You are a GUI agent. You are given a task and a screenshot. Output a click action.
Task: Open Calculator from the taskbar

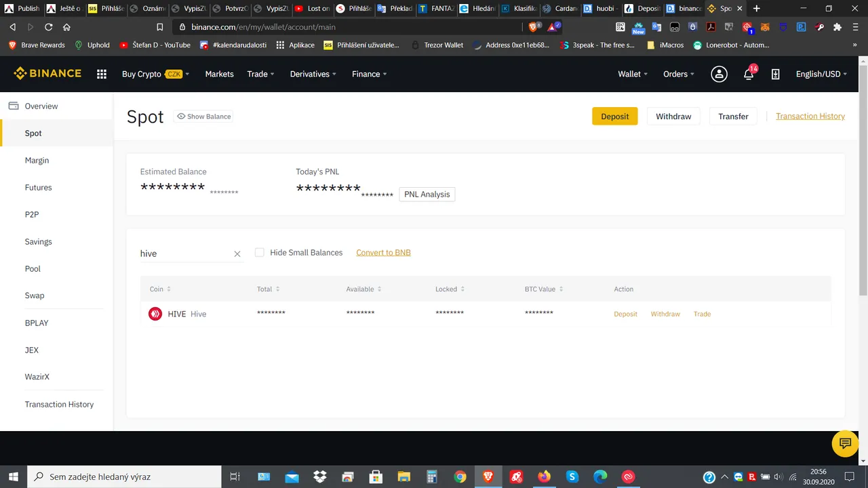432,476
